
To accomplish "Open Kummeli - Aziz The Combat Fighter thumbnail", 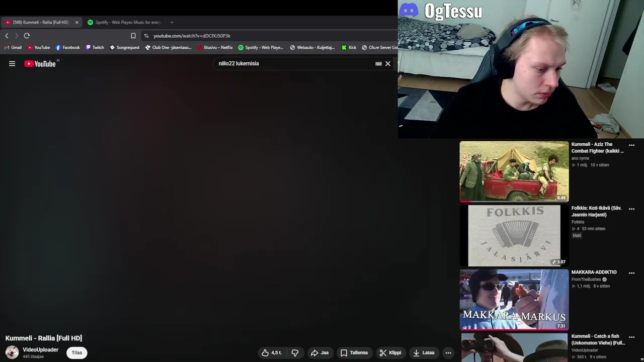I will click(x=514, y=171).
